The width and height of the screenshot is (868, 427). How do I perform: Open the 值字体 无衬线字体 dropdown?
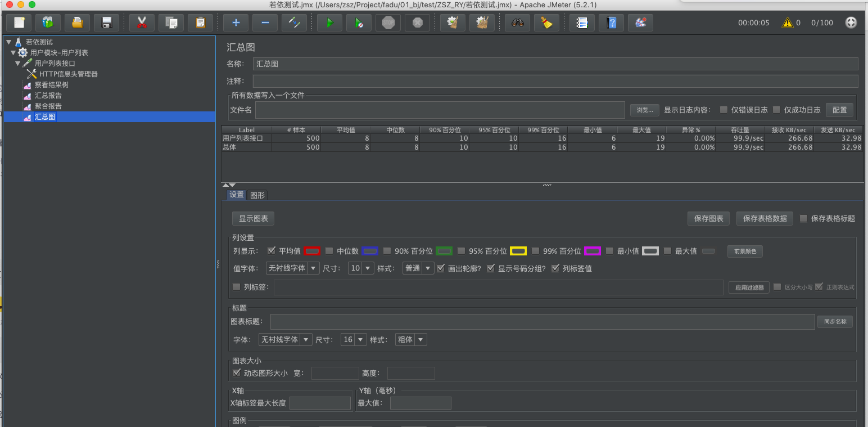point(293,268)
